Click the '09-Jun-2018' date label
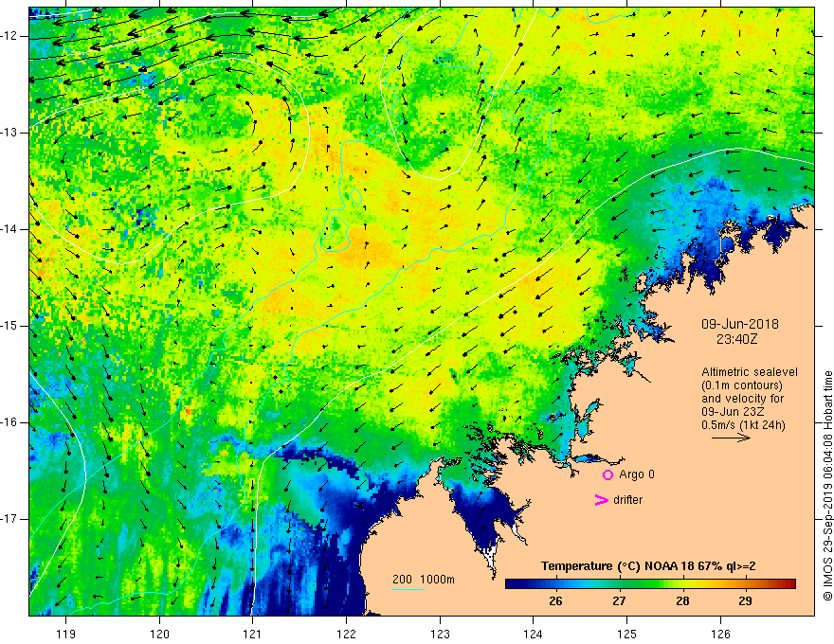 [740, 324]
